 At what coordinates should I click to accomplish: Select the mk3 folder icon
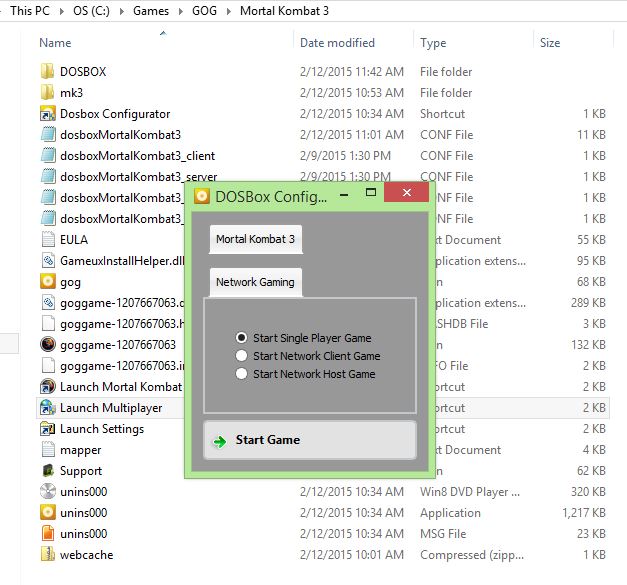[x=48, y=93]
